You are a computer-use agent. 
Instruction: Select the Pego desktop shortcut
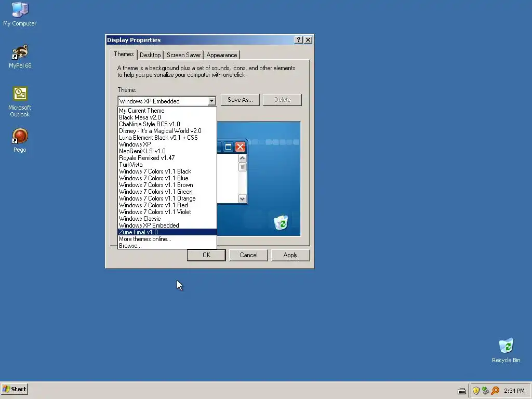point(20,140)
